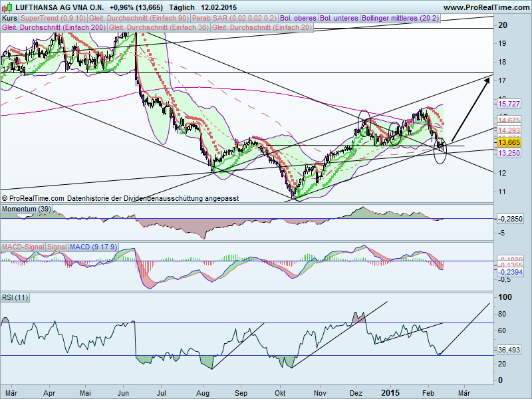
Task: Click the 80 RSI axis label
Action: click(x=502, y=314)
